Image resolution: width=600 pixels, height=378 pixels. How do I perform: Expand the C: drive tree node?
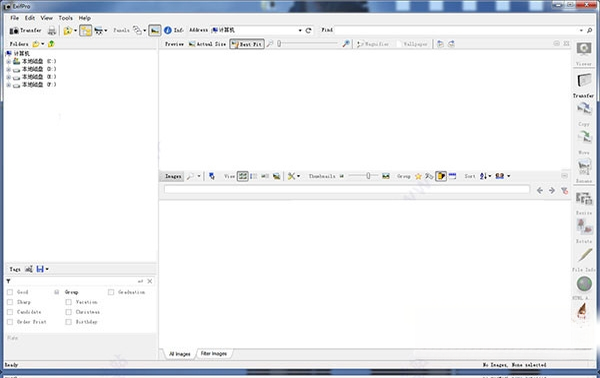[8, 62]
